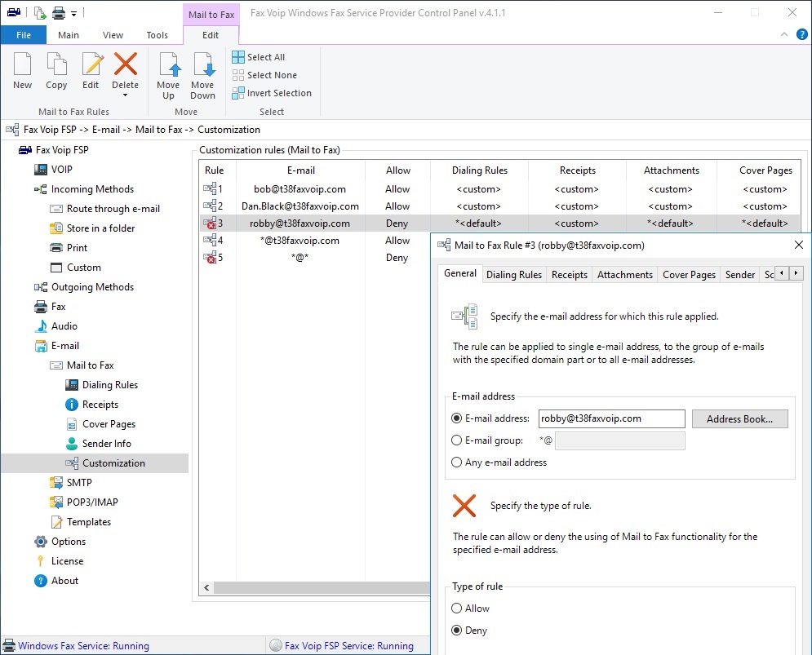Open Dialing Rules in the tree

(x=102, y=385)
